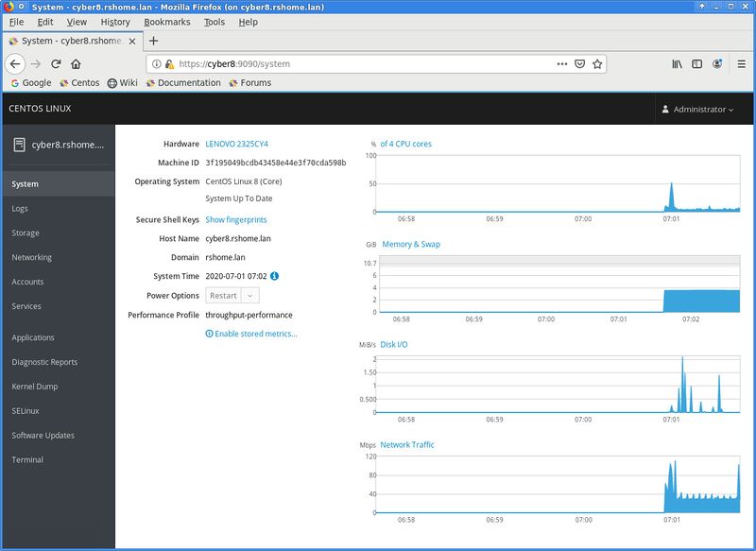
Task: Open the page actions three-dot menu
Action: click(561, 64)
